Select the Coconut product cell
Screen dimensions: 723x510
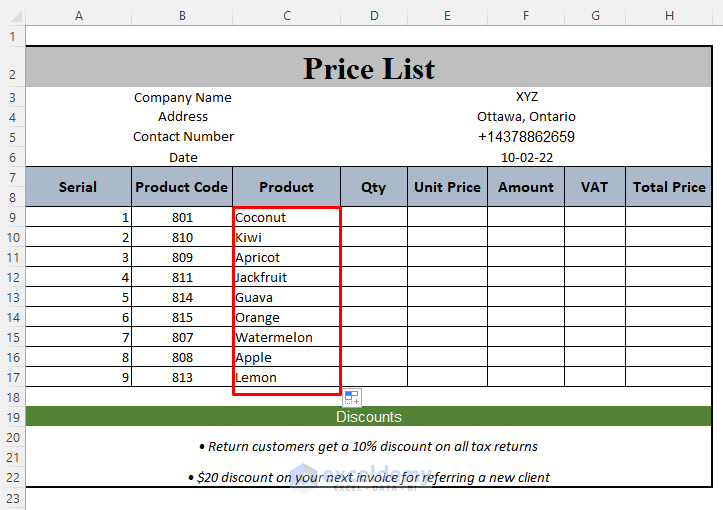click(x=287, y=217)
